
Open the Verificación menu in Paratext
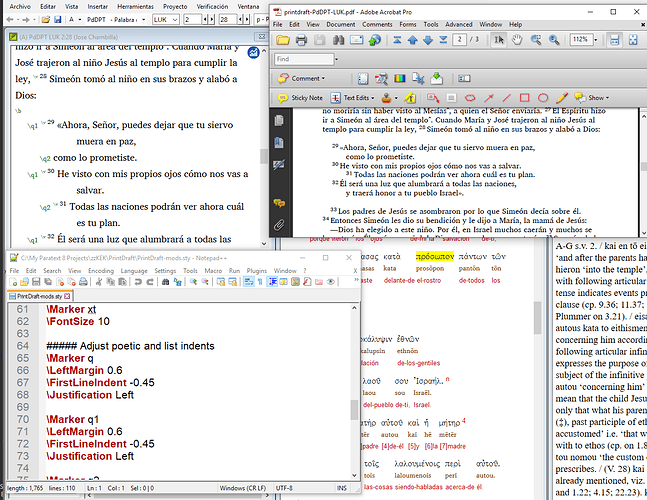pyautogui.click(x=212, y=7)
